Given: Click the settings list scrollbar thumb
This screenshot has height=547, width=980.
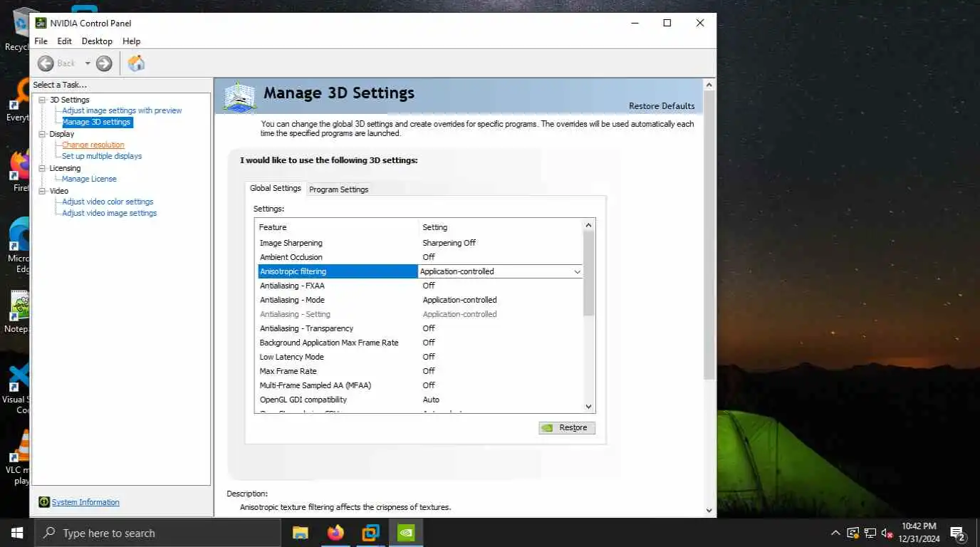Looking at the screenshot, I should 588,273.
